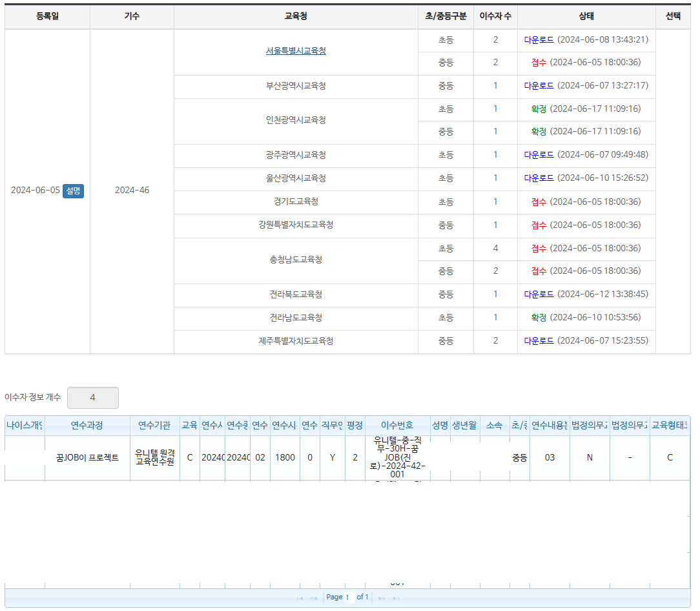This screenshot has height=611, width=700.
Task: Click 접수 status for 경기도교육청
Action: [539, 202]
